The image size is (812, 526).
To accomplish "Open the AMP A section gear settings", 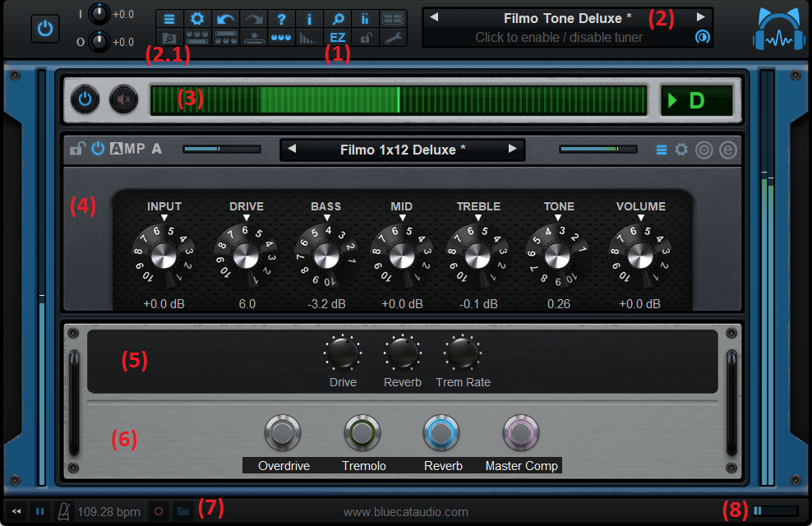I will (x=681, y=150).
